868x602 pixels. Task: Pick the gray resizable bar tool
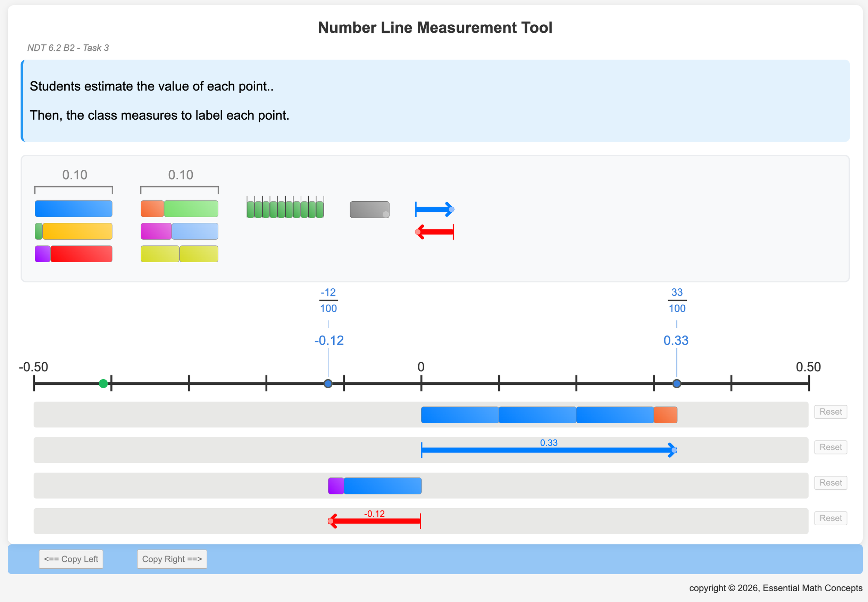click(x=369, y=209)
